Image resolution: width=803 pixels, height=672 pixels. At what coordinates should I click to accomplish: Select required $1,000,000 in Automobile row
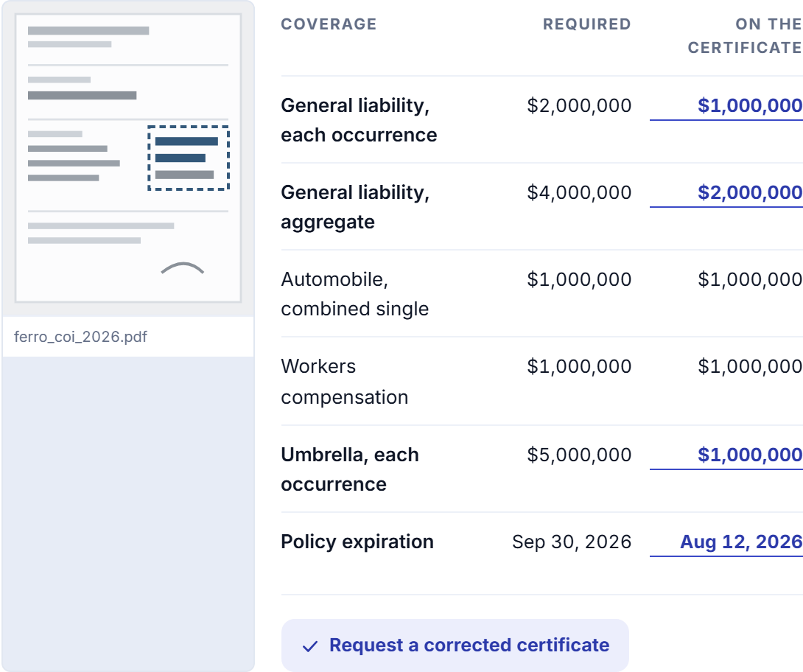click(579, 280)
